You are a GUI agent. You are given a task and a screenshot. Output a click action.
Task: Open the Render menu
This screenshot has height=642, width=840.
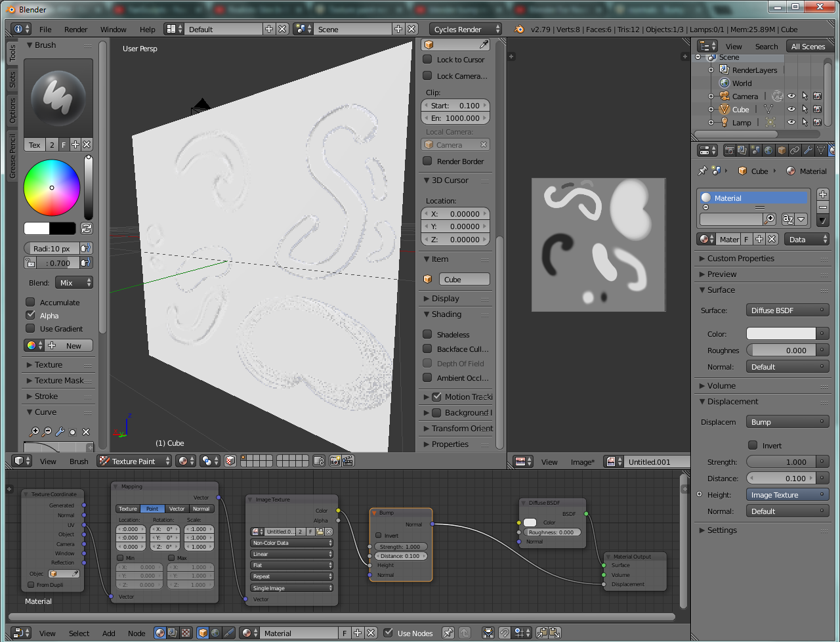[x=76, y=30]
